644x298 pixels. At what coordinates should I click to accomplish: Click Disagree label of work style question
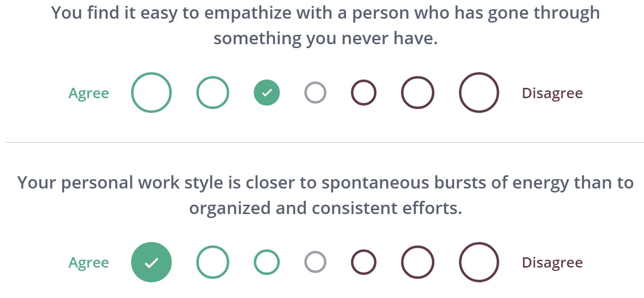(552, 263)
